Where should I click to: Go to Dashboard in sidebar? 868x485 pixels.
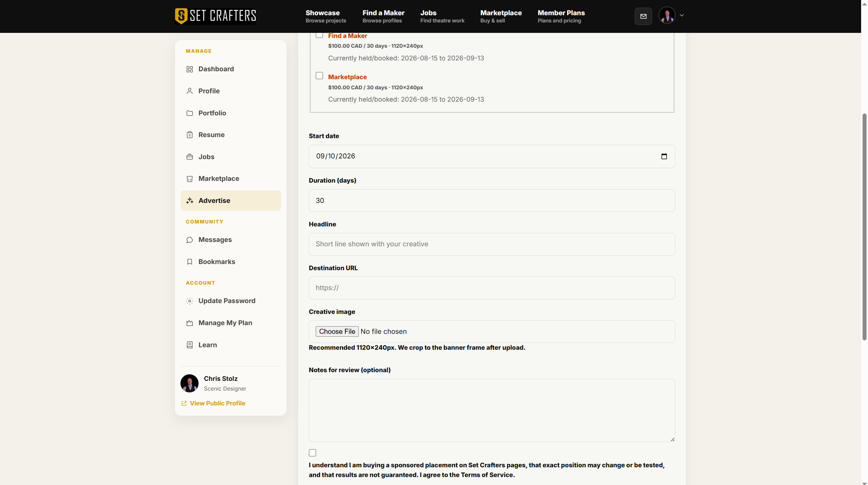click(x=231, y=69)
